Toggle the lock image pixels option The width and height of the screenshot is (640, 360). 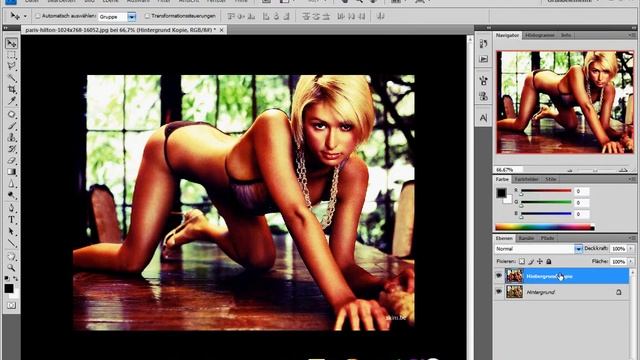pyautogui.click(x=531, y=261)
